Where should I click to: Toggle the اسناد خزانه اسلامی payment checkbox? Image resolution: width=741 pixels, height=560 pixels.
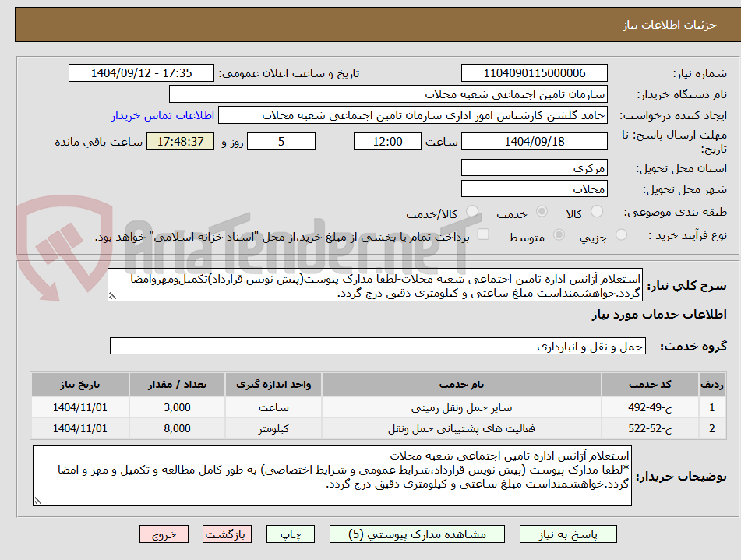click(x=483, y=234)
